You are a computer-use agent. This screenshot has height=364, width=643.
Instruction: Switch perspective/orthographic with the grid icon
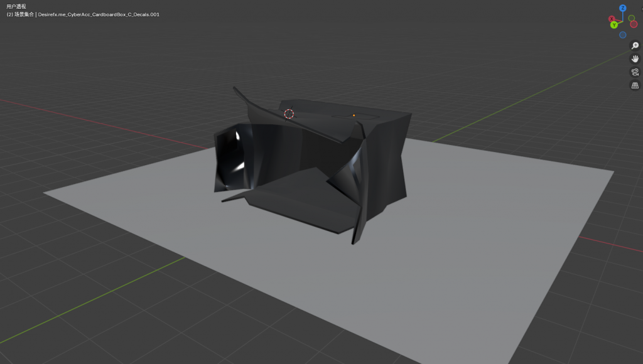point(635,85)
